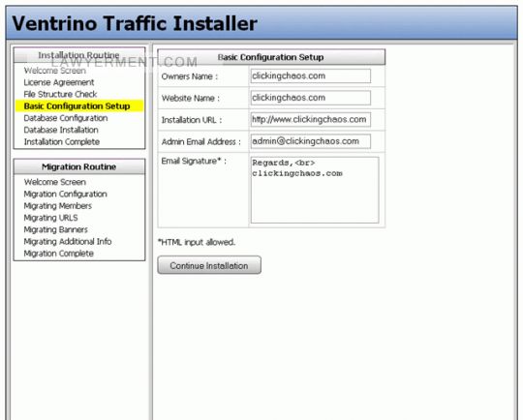Click the Admin Email Address label
The image size is (523, 420).
tap(201, 141)
